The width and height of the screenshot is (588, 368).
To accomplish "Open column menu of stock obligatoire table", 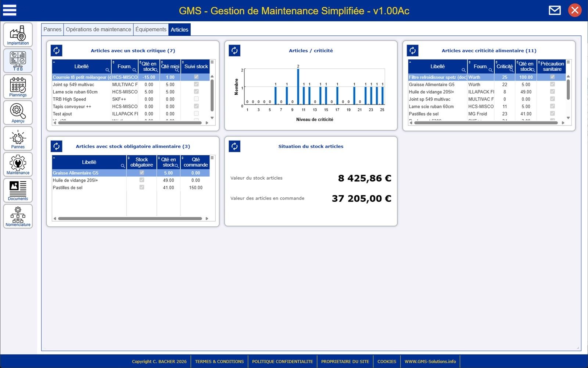I will (212, 158).
